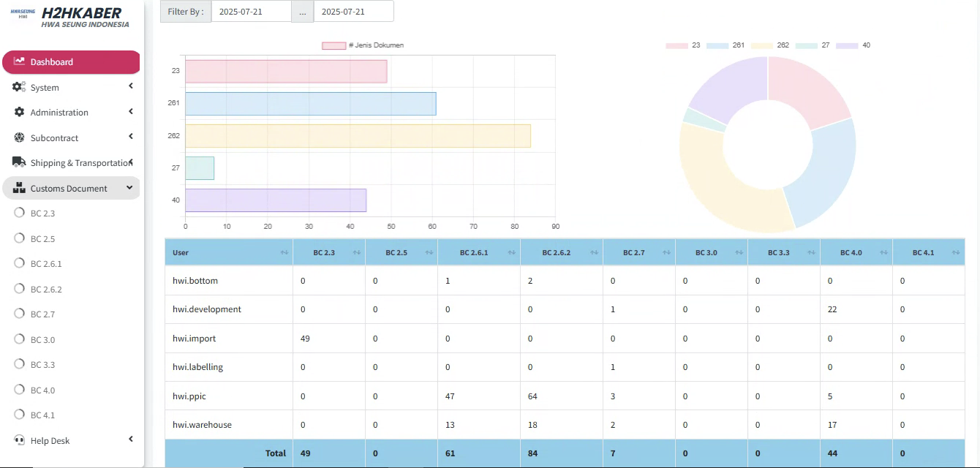Toggle the Jenis Dokumen bar chart legend

pos(333,45)
